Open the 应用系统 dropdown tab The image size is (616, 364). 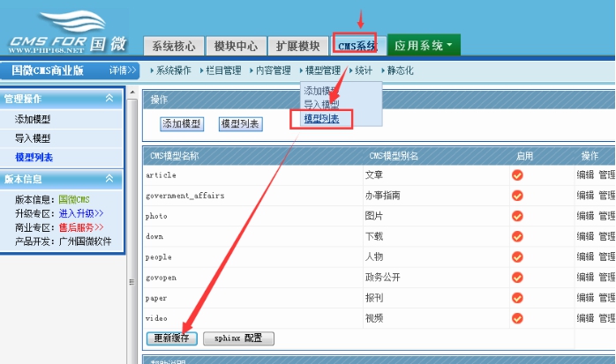click(x=424, y=45)
